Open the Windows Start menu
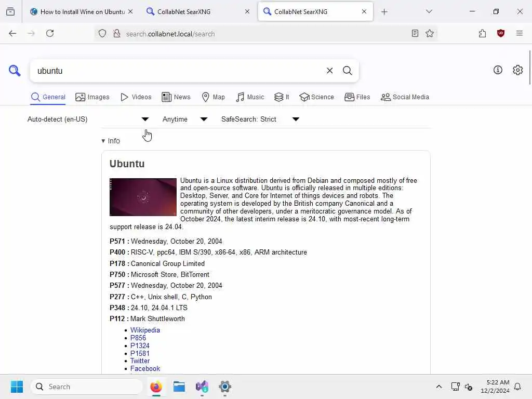Viewport: 532px width, 399px height. (x=17, y=387)
